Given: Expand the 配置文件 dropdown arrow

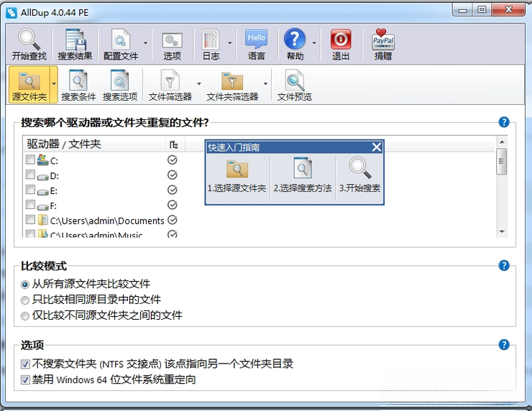Looking at the screenshot, I should click(x=145, y=43).
